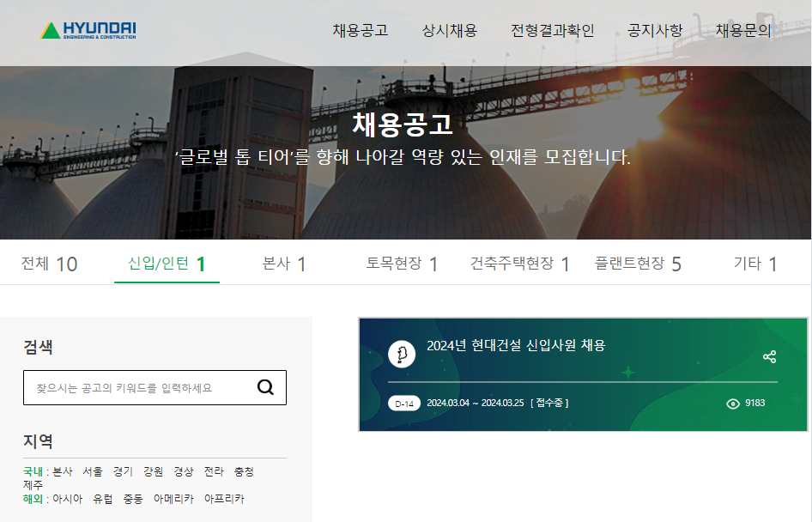
Task: Open the 2024년 현대건설 신입사원 채용 posting
Action: (516, 345)
